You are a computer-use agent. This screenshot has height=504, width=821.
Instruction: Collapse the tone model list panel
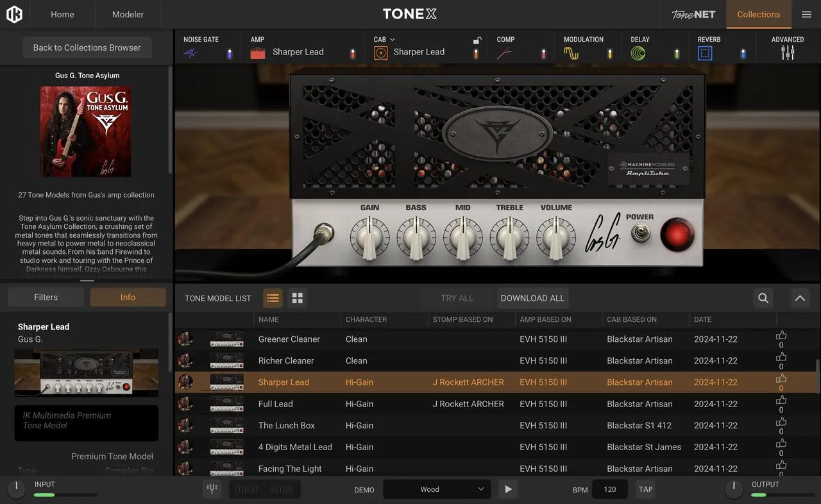point(799,298)
